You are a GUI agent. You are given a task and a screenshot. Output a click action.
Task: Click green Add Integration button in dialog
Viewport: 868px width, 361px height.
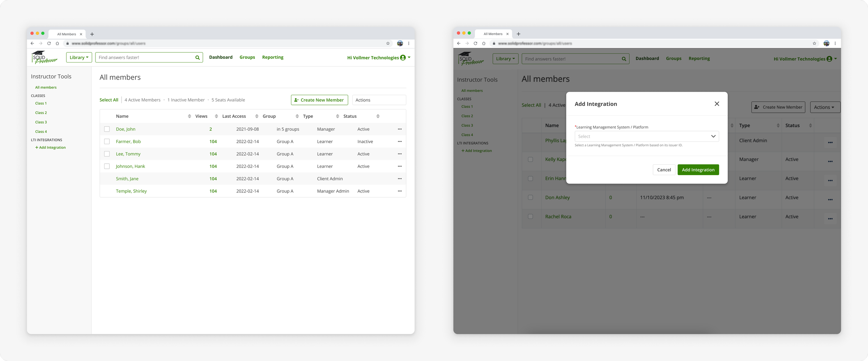click(698, 170)
